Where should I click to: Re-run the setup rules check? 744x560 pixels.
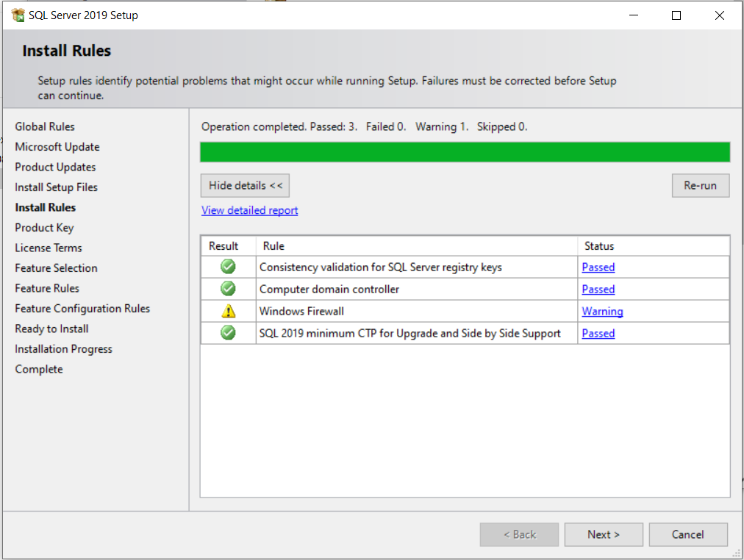pos(700,185)
